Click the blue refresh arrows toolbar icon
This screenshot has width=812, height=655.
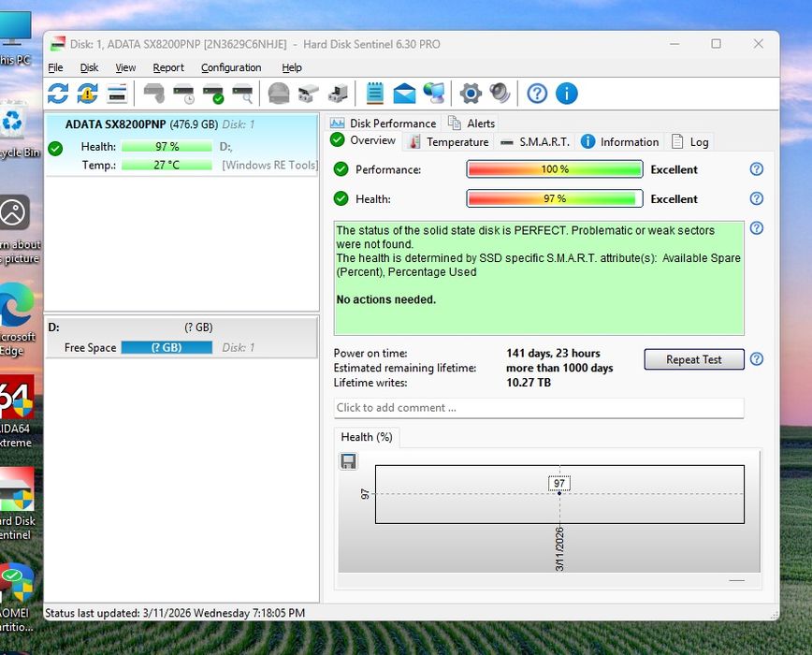[x=58, y=94]
